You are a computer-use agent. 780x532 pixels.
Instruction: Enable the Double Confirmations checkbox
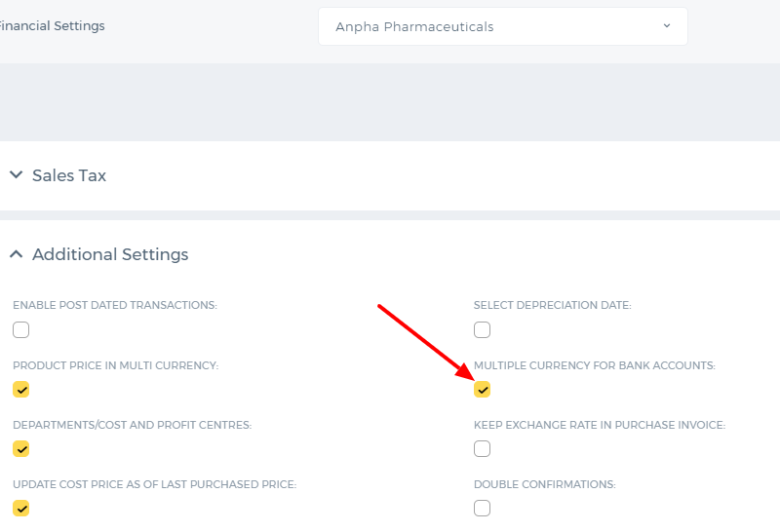pyautogui.click(x=482, y=509)
